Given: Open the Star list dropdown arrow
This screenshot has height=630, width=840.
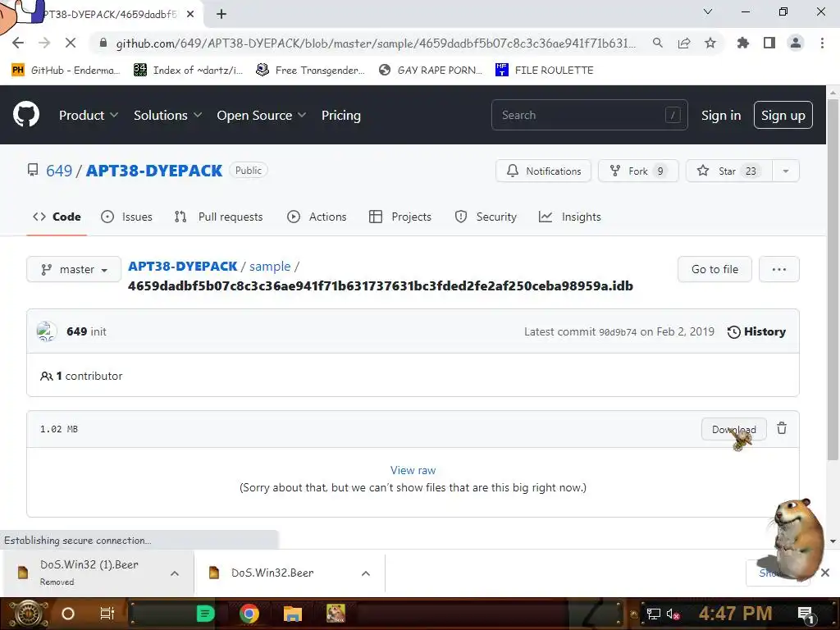Looking at the screenshot, I should tap(785, 171).
